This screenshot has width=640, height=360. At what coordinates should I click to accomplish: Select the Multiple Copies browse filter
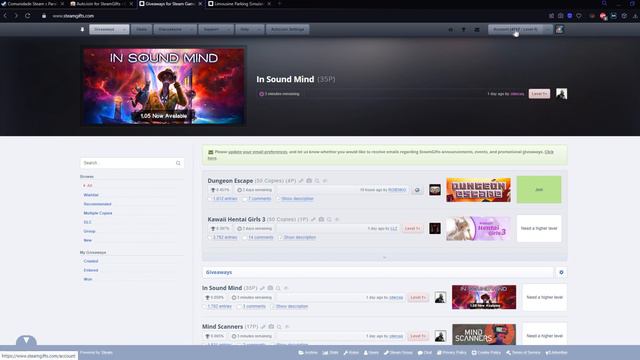point(98,213)
